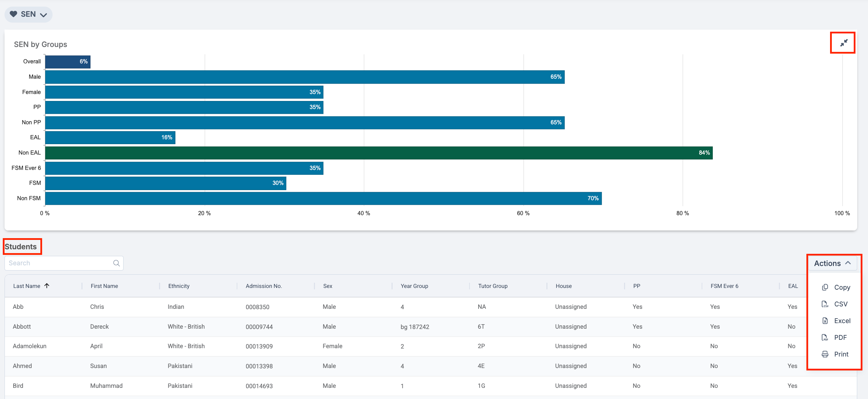Click the Copy icon in Actions menu

coord(825,287)
